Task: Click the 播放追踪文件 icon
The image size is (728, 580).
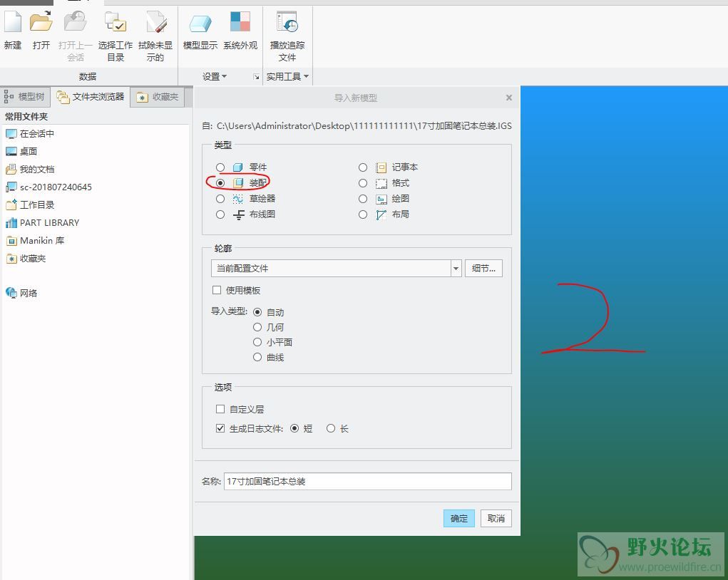Action: point(287,22)
